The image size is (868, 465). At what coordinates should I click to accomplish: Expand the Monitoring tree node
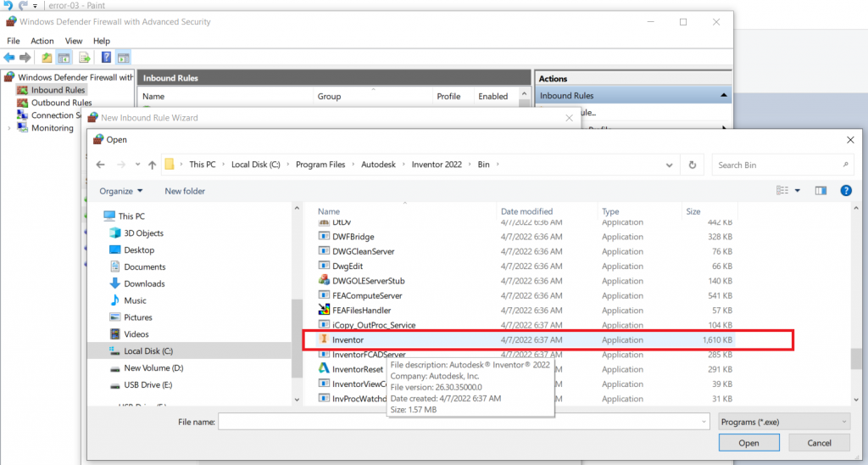click(9, 128)
